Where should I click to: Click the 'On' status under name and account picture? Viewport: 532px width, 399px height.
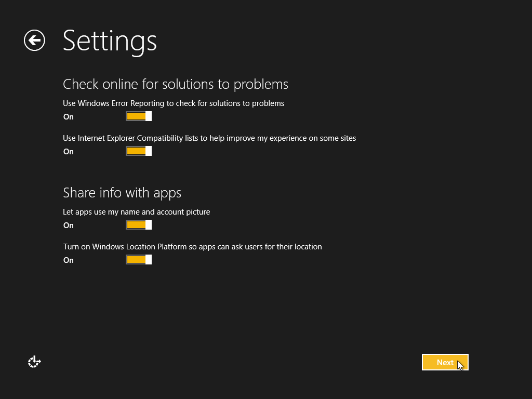coord(69,225)
